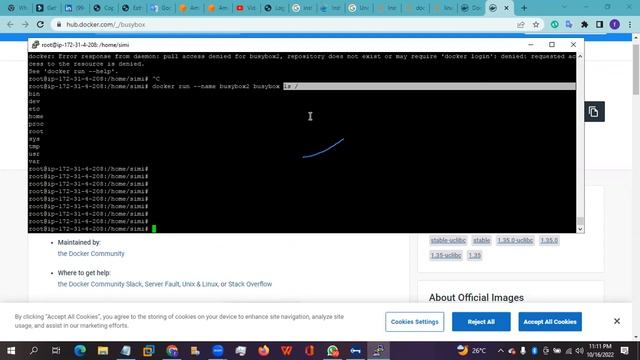This screenshot has width=640, height=360.
Task: Select the PuTTY taskbar icon
Action: (378, 351)
